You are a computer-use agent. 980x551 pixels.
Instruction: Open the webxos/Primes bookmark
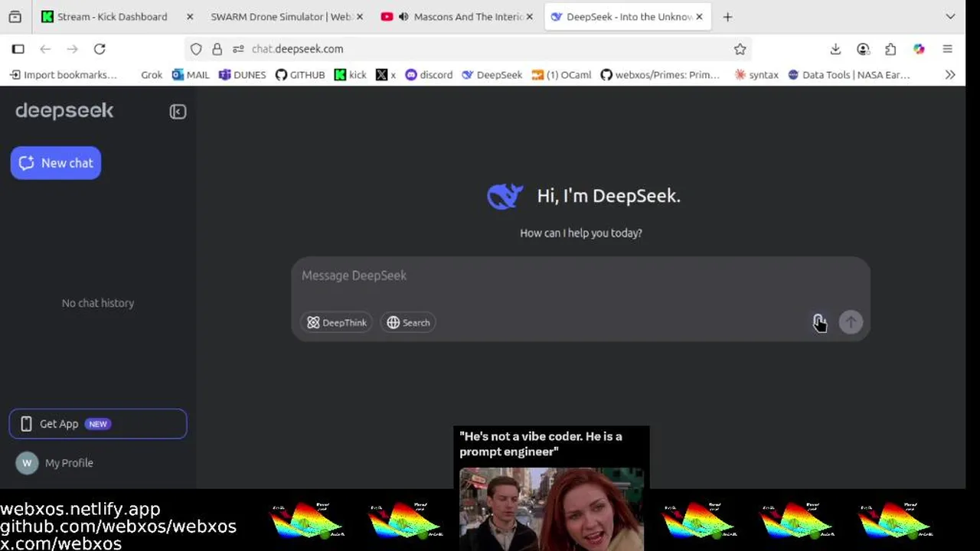(660, 75)
